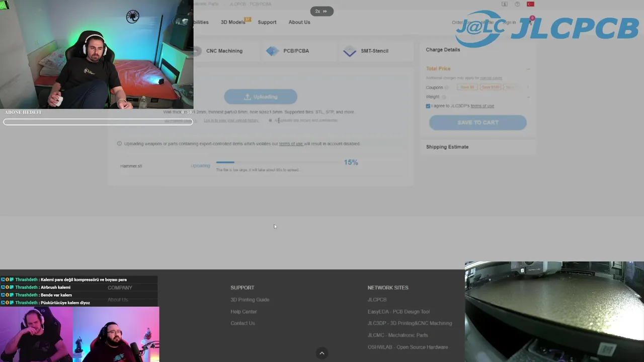Screen dimensions: 644x362
Task: Open OSHWLAB - Open Source Hardware link
Action: tap(408, 347)
